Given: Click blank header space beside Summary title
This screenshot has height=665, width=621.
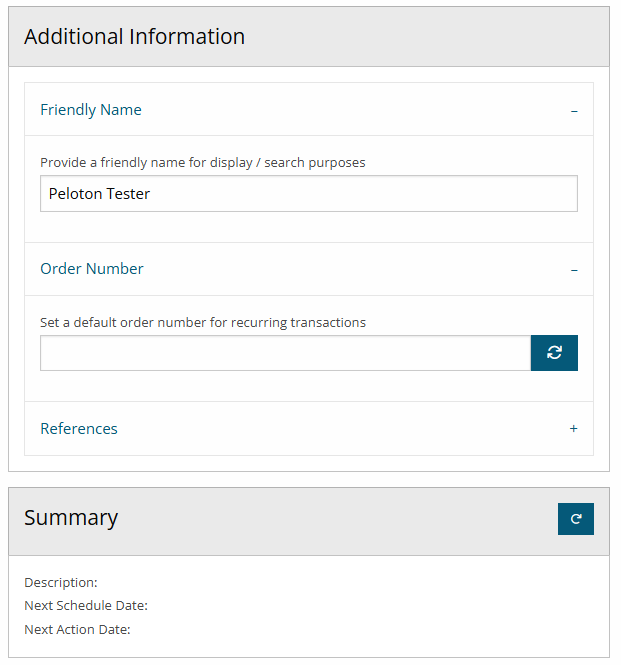Looking at the screenshot, I should pyautogui.click(x=330, y=518).
